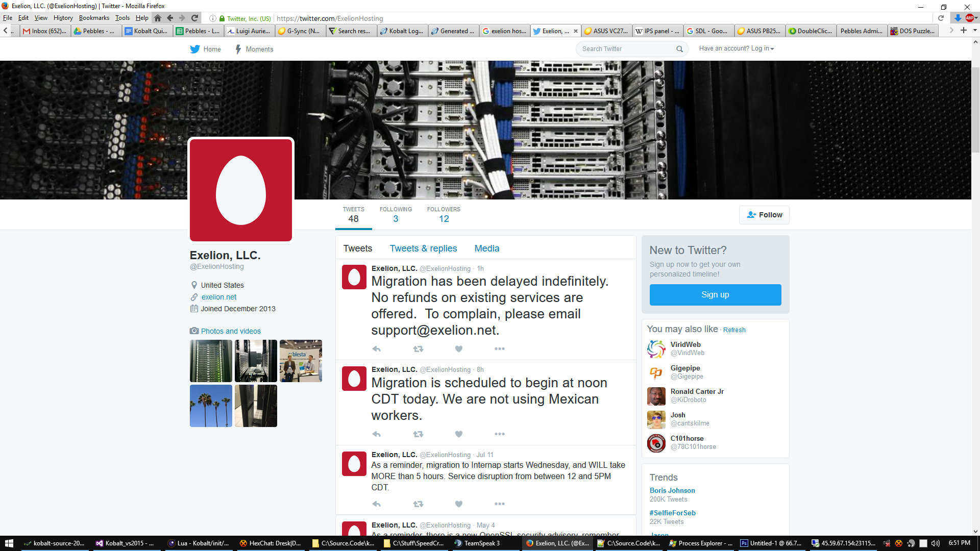Open 'Photos and videos' link
Image resolution: width=980 pixels, height=551 pixels.
click(231, 331)
